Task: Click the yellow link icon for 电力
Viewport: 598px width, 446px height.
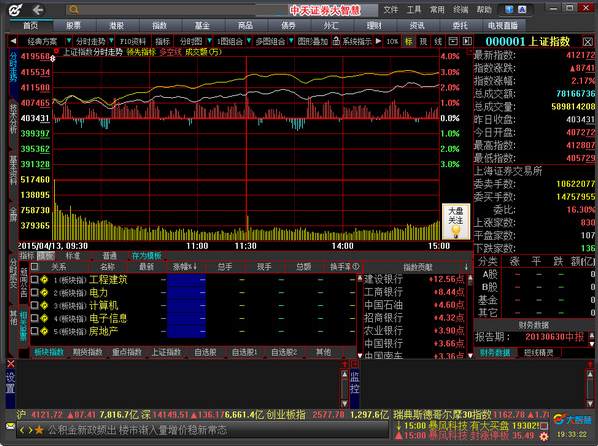Action: tap(44, 293)
